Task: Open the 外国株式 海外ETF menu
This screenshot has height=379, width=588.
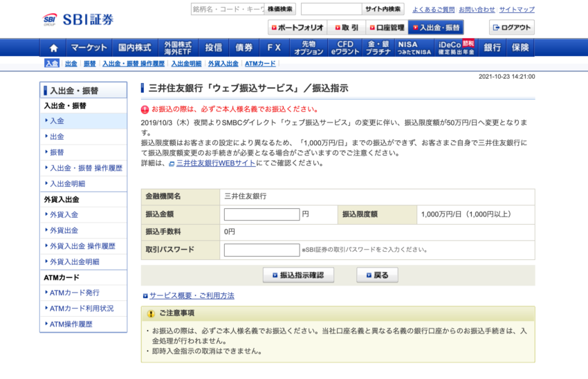Action: click(x=178, y=48)
